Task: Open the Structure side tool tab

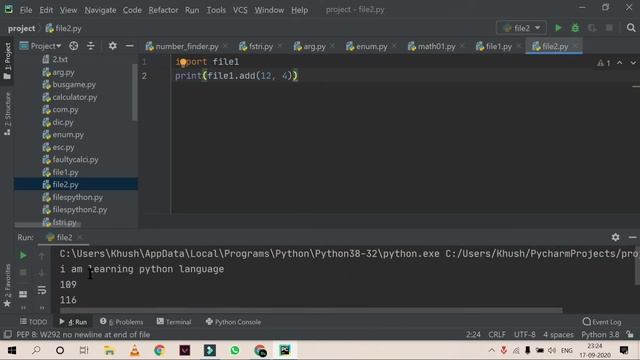Action: pos(7,114)
